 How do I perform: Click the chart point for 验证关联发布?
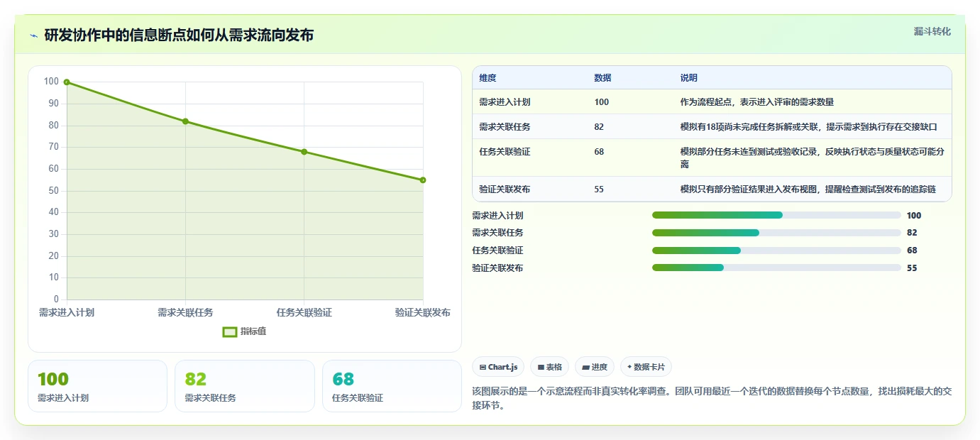[423, 180]
